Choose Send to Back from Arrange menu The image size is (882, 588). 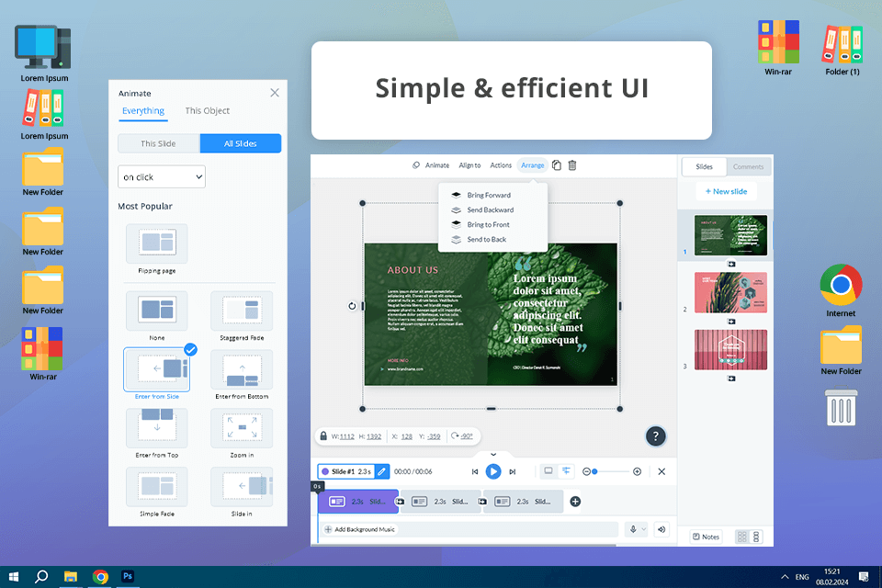(x=487, y=239)
